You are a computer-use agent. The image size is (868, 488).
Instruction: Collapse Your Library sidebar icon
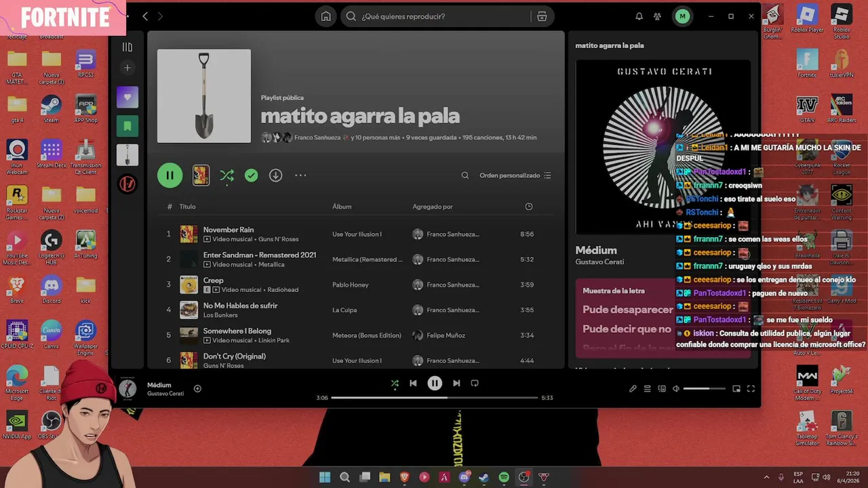pos(127,47)
